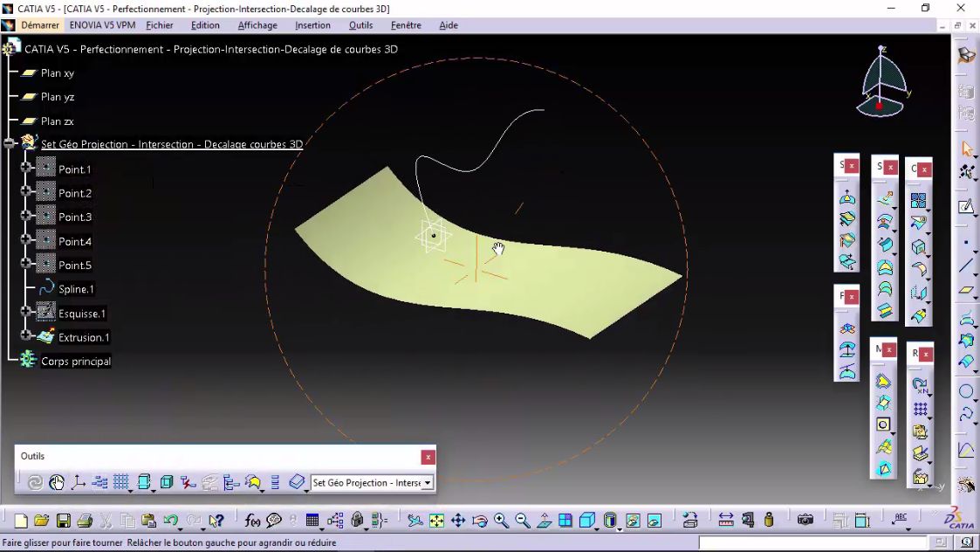Toggle the 3D box icon in Outils

pyautogui.click(x=167, y=482)
